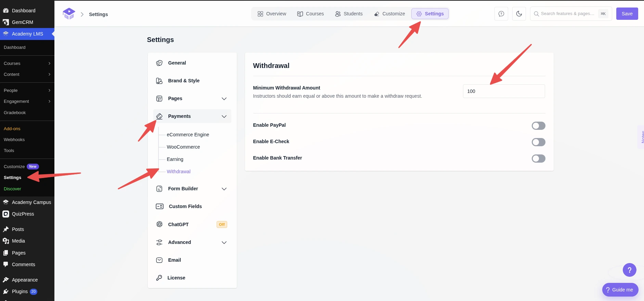Image resolution: width=644 pixels, height=301 pixels.
Task: Click the ChatGPT logo icon
Action: [159, 224]
